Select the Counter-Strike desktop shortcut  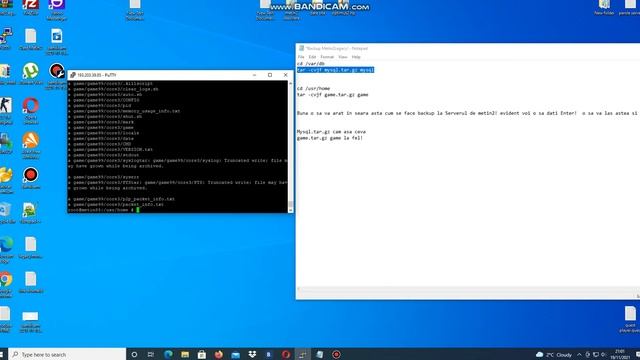tap(6, 110)
